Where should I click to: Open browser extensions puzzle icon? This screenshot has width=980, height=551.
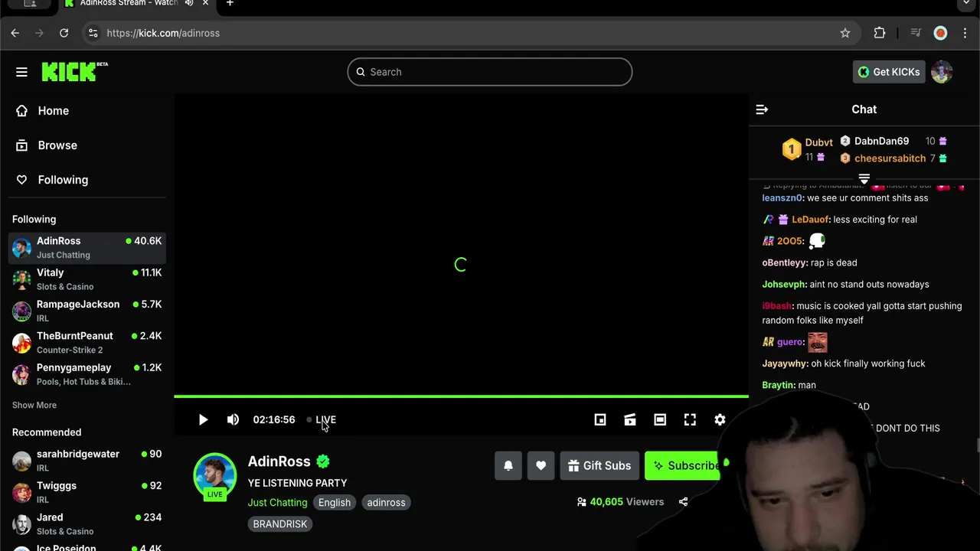coord(880,33)
